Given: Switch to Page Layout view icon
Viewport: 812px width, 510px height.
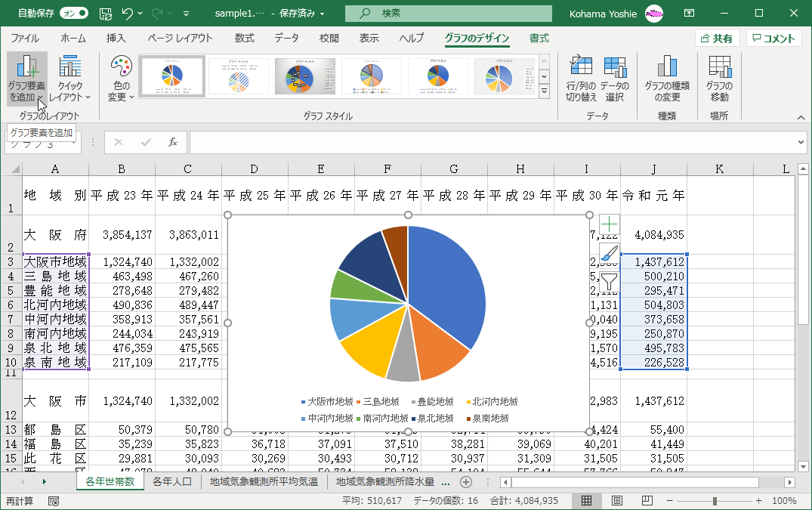Looking at the screenshot, I should pyautogui.click(x=617, y=501).
